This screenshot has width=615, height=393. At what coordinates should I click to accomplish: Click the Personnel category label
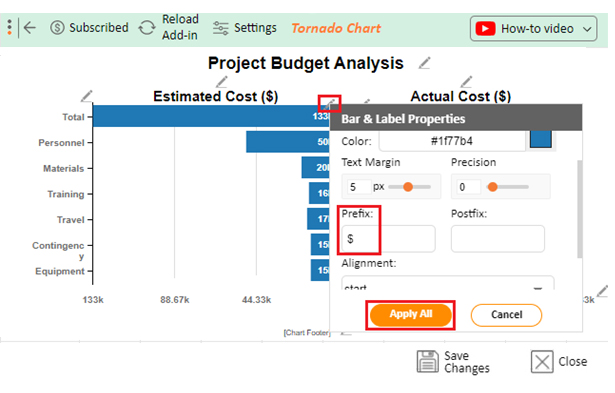[x=61, y=143]
